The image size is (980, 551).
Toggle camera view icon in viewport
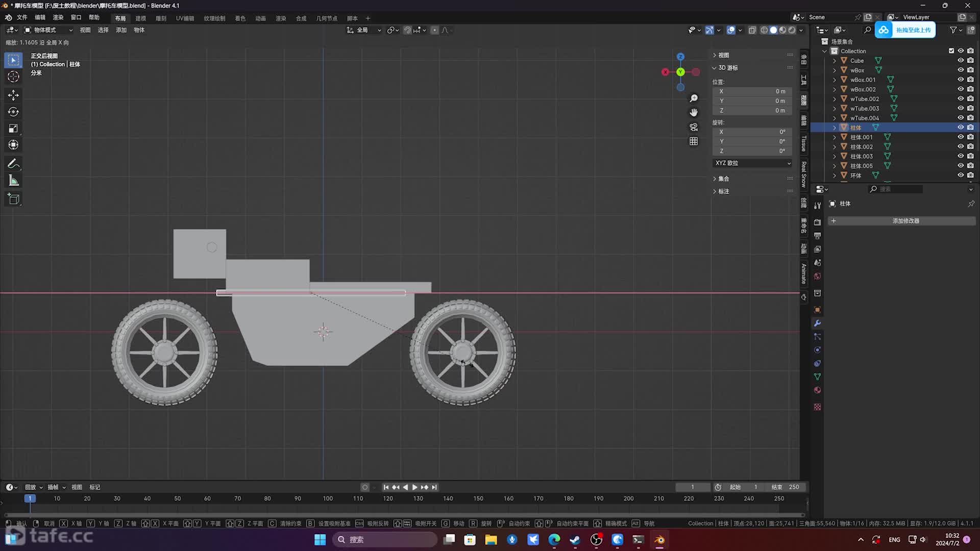tap(694, 127)
